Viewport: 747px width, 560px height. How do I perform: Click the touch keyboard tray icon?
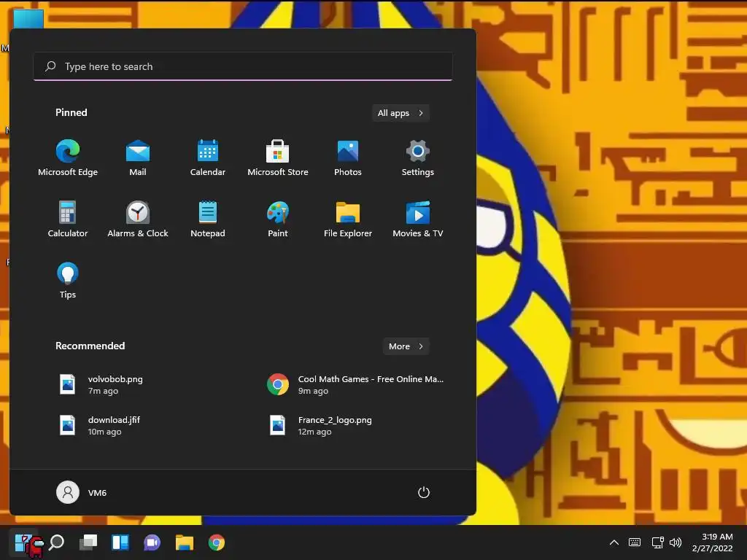635,542
